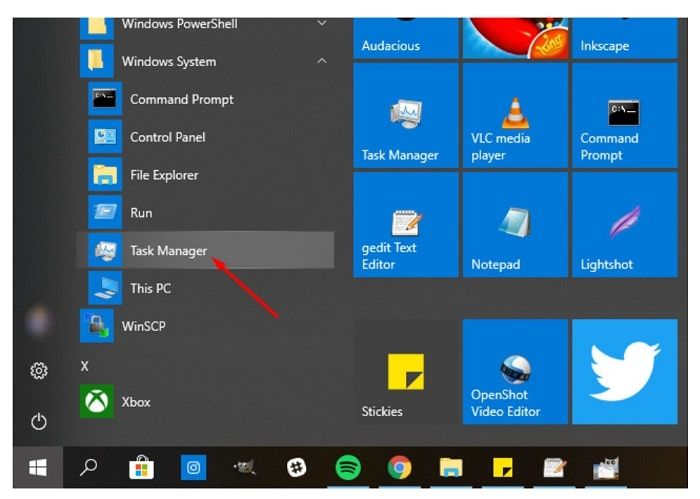Launch OpenShot Video Editor tile
The image size is (700, 499).
pyautogui.click(x=515, y=371)
